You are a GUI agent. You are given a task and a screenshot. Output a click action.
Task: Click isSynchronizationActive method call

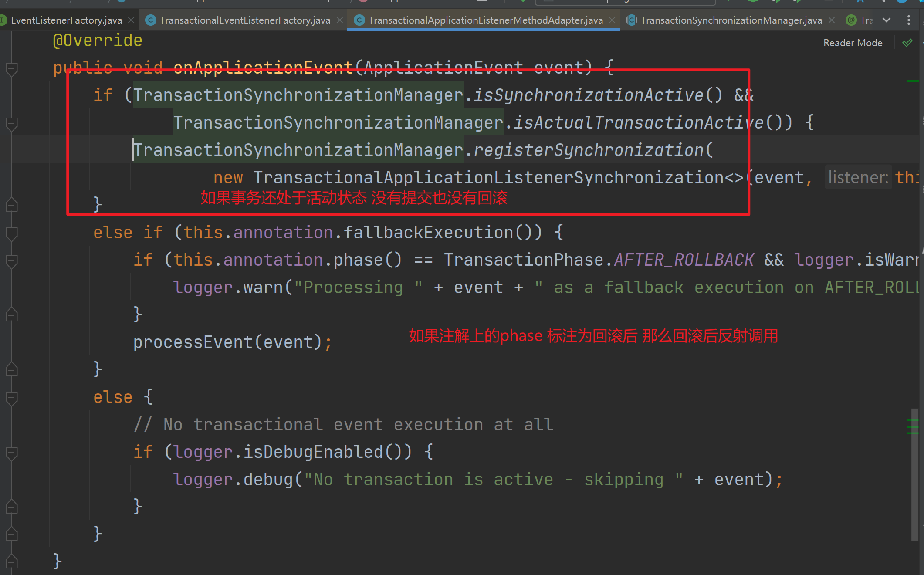tap(598, 95)
